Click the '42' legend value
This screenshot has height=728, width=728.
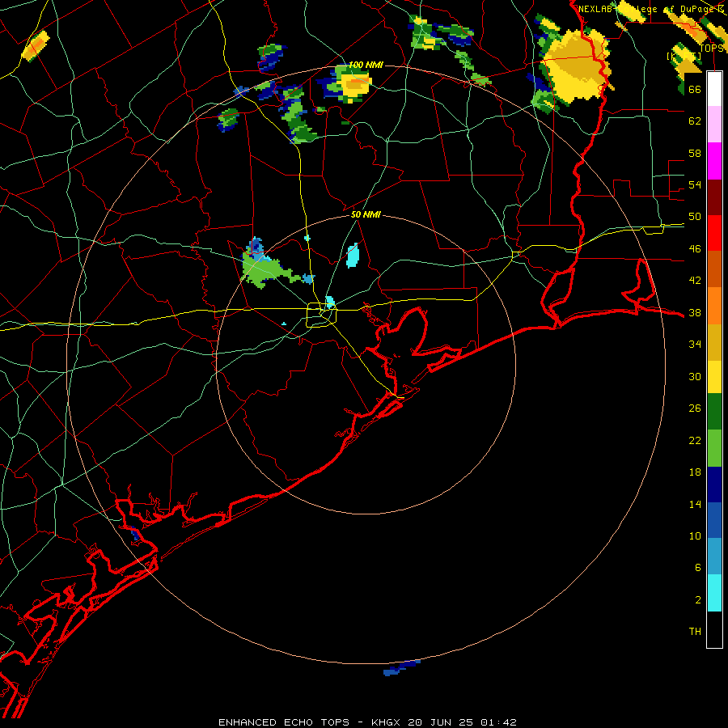[695, 281]
